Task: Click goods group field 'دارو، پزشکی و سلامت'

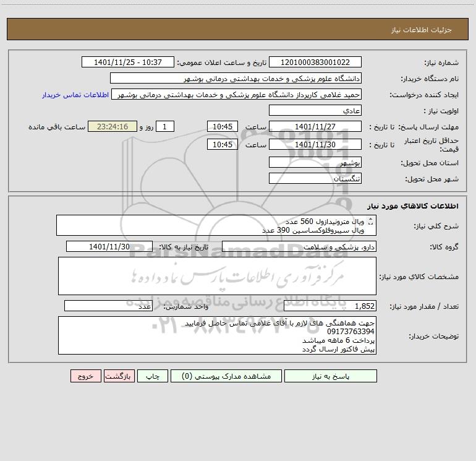Action: [299, 246]
